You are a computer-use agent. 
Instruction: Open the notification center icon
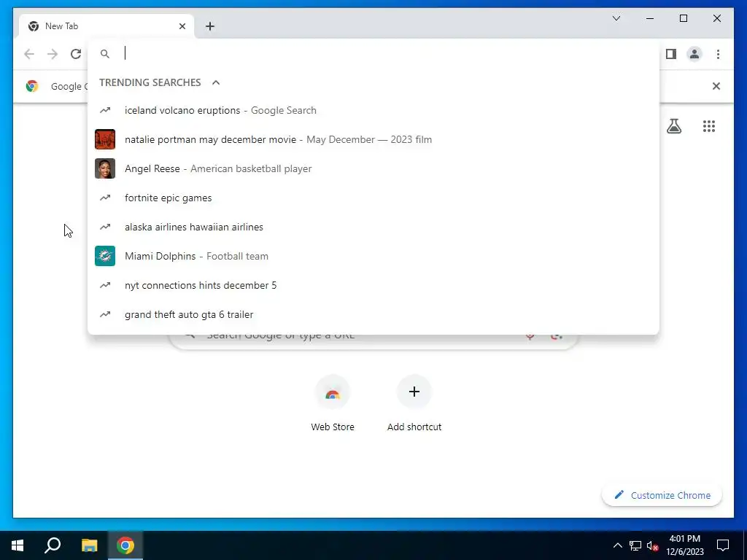tap(723, 545)
